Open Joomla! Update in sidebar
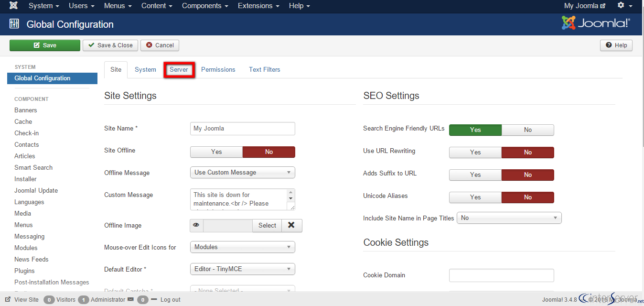Screen dimensions: 644x306 [x=36, y=191]
